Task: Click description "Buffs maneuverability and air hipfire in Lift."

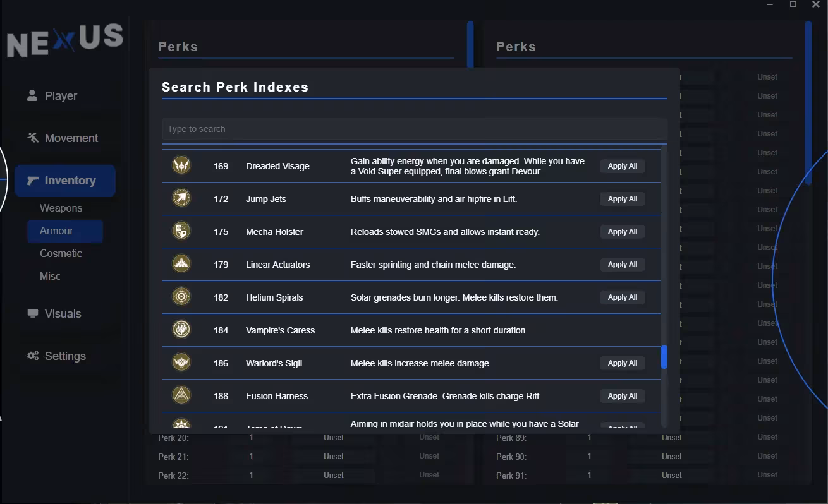Action: tap(434, 199)
